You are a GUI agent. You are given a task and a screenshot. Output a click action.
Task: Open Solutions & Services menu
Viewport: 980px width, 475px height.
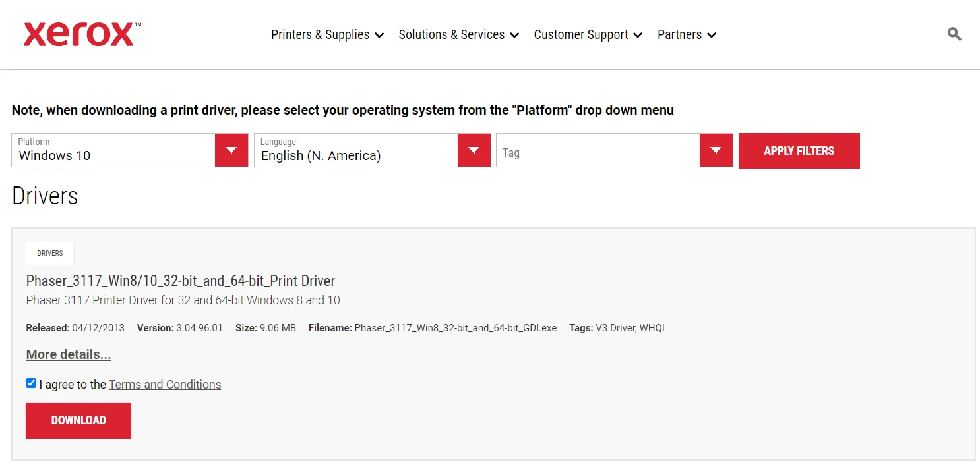(x=458, y=35)
